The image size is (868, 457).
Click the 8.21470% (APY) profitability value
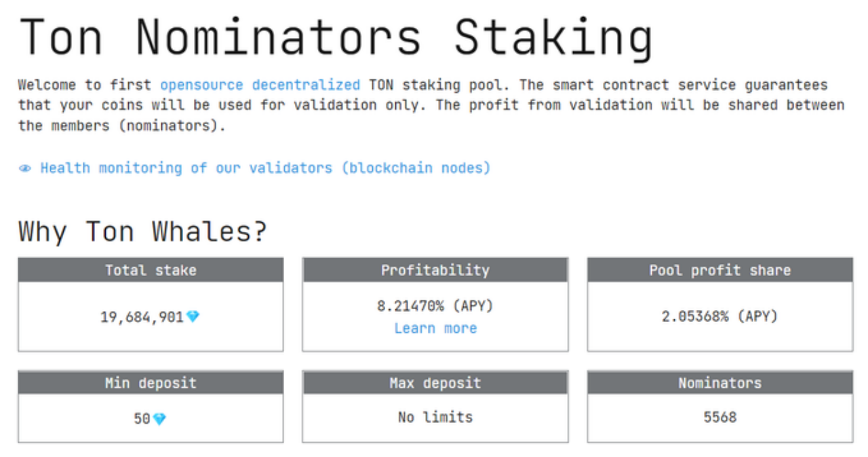click(435, 306)
